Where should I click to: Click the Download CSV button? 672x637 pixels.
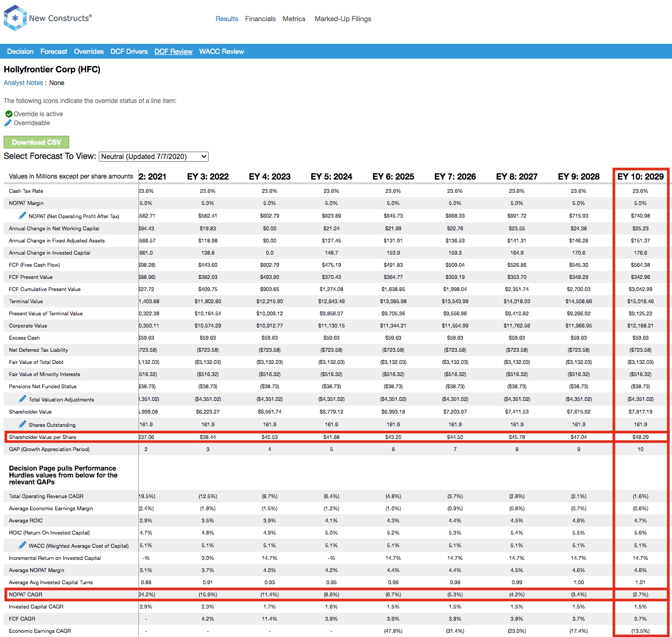pyautogui.click(x=36, y=142)
